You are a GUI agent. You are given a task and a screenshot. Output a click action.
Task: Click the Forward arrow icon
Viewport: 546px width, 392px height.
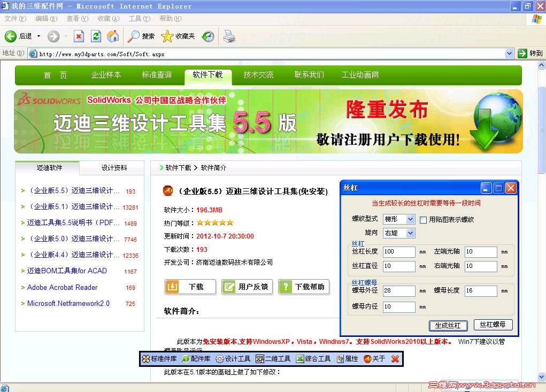[53, 36]
